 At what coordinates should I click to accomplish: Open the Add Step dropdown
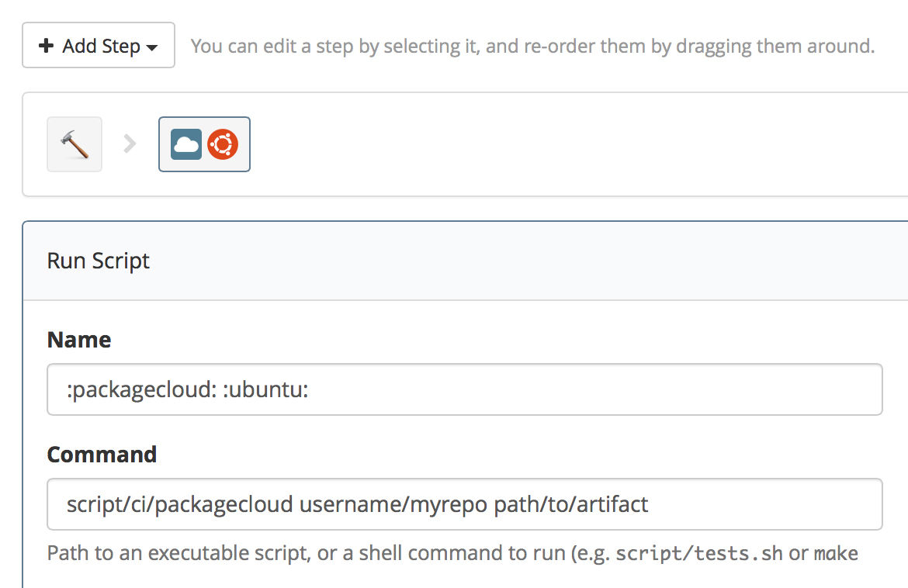pyautogui.click(x=99, y=45)
